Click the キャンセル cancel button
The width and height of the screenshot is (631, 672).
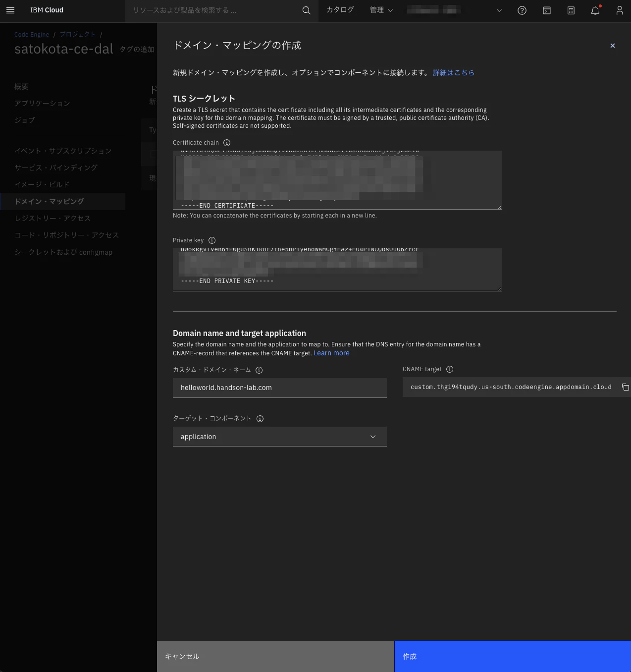click(275, 656)
